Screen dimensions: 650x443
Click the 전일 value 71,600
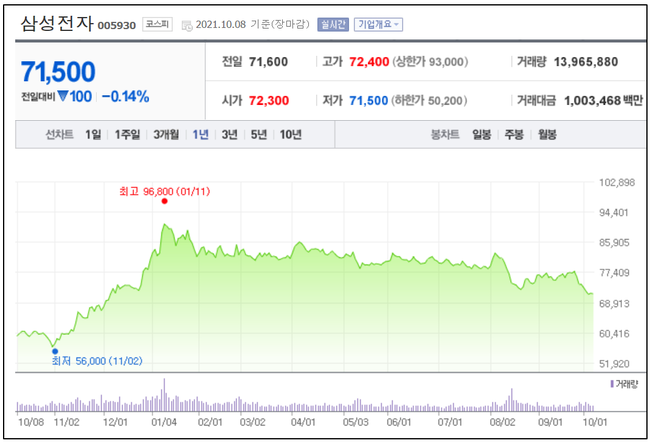coord(268,62)
